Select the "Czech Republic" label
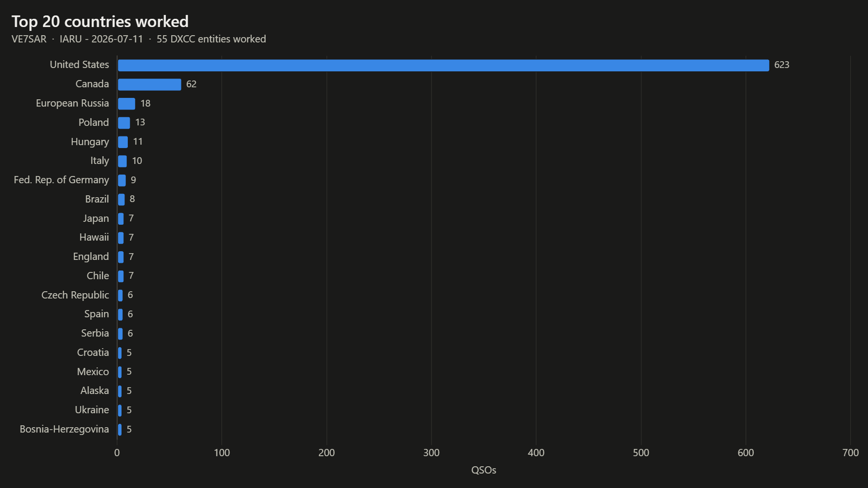 pyautogui.click(x=75, y=295)
